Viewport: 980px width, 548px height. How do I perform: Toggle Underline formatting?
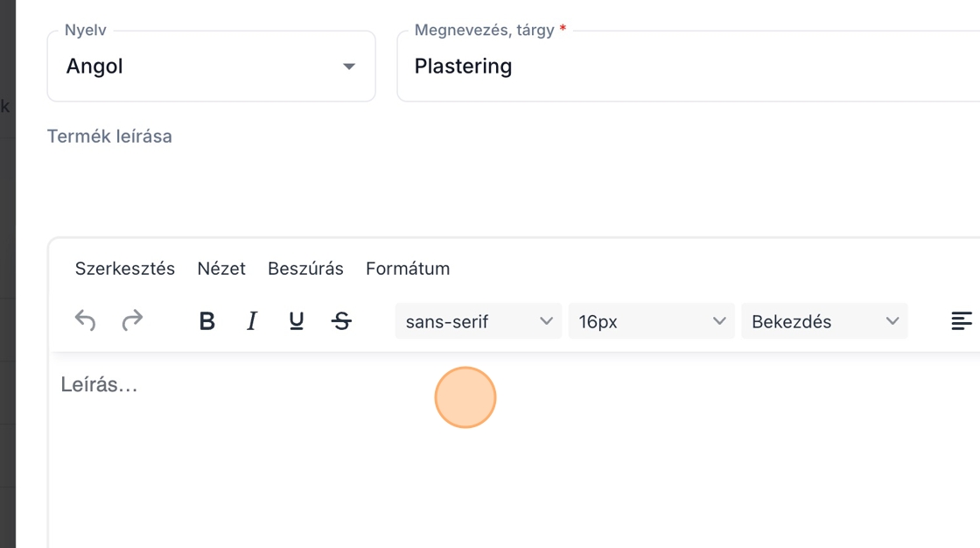pos(297,321)
